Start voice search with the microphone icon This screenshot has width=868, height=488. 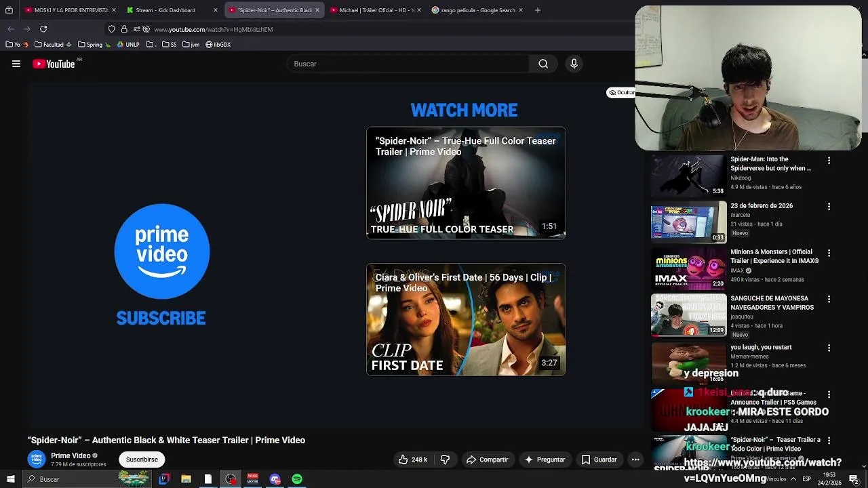click(574, 64)
